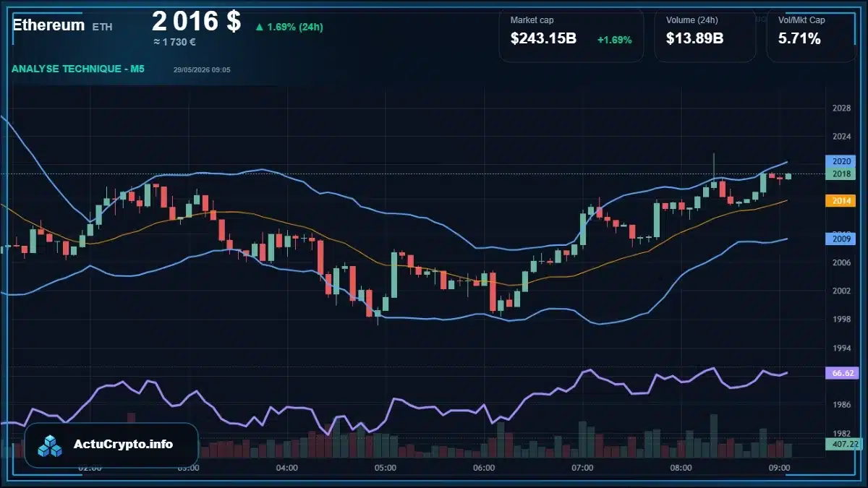
Task: Click the 29/05/2026 09:05 timestamp
Action: coord(202,70)
